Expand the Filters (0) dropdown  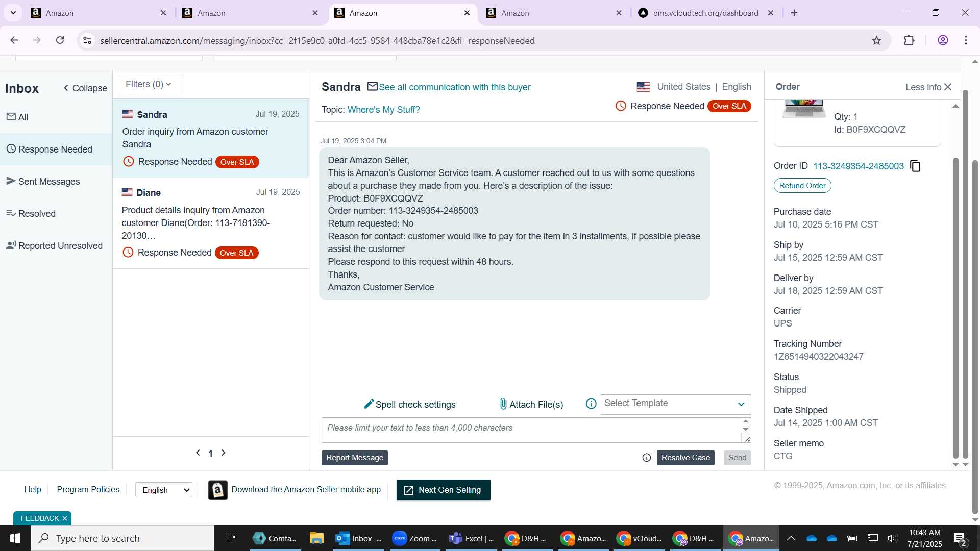[149, 84]
